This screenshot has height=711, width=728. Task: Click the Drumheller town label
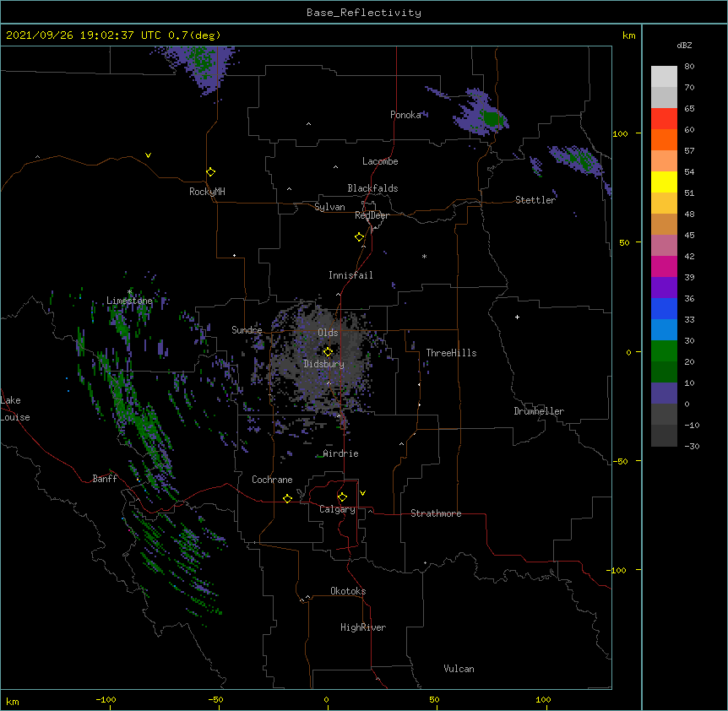pyautogui.click(x=539, y=411)
